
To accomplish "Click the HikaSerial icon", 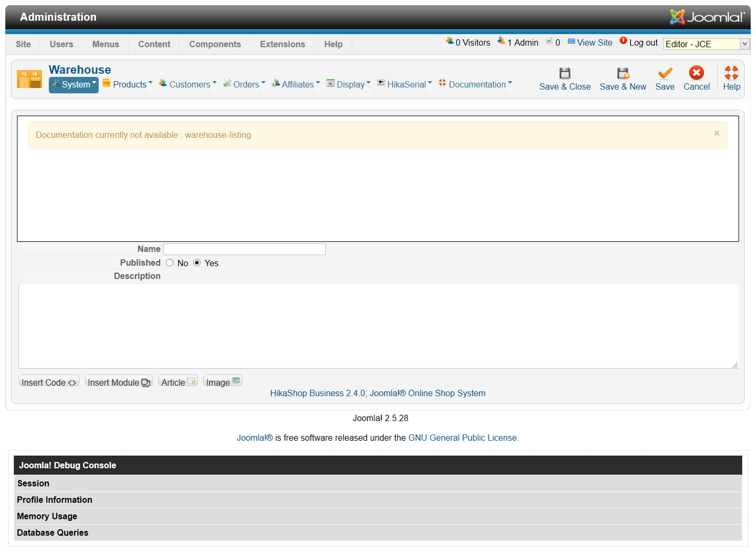I will click(381, 83).
